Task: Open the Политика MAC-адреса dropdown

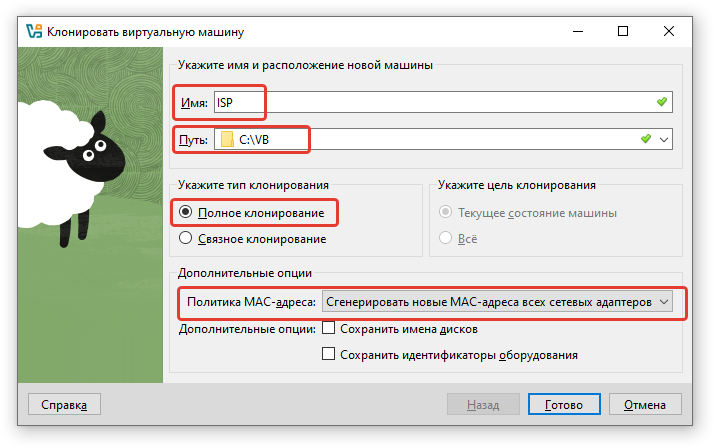Action: [497, 302]
